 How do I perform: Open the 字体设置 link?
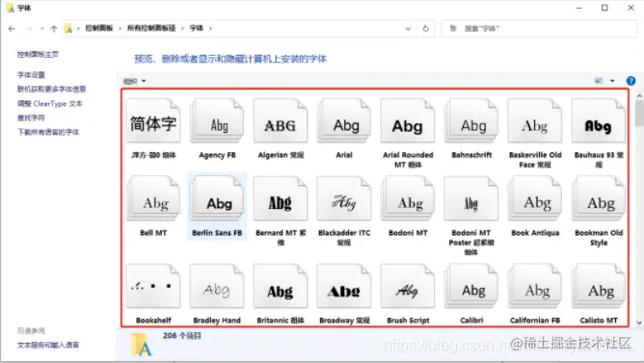[31, 75]
